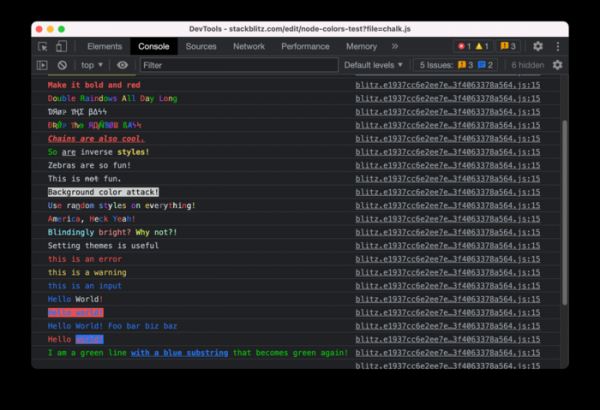
Task: Clear console with the ban icon
Action: (x=62, y=65)
